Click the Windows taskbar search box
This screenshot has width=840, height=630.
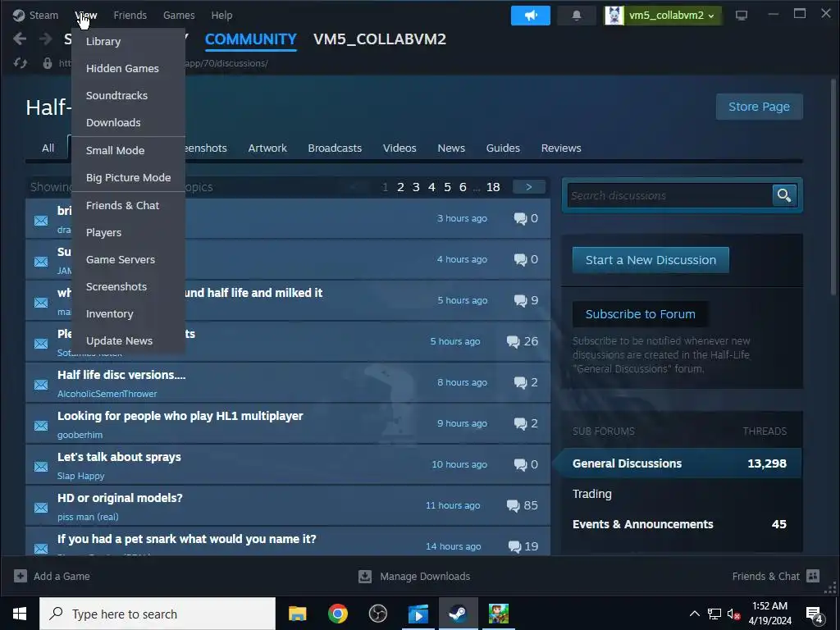point(157,614)
